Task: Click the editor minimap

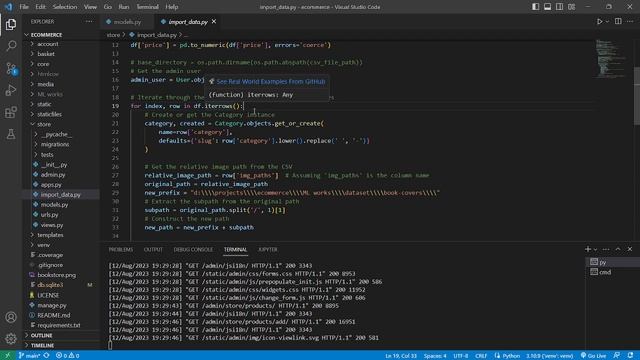Action: (x=611, y=58)
